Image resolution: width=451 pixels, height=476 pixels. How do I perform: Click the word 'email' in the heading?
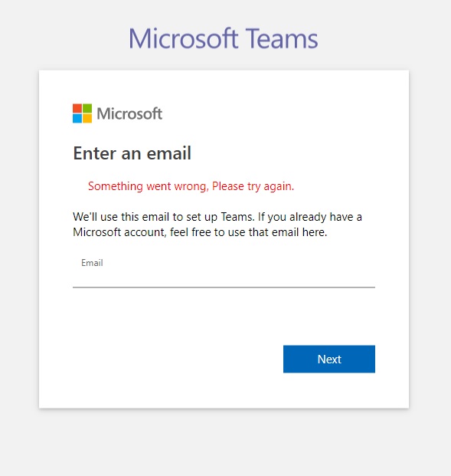coord(169,153)
